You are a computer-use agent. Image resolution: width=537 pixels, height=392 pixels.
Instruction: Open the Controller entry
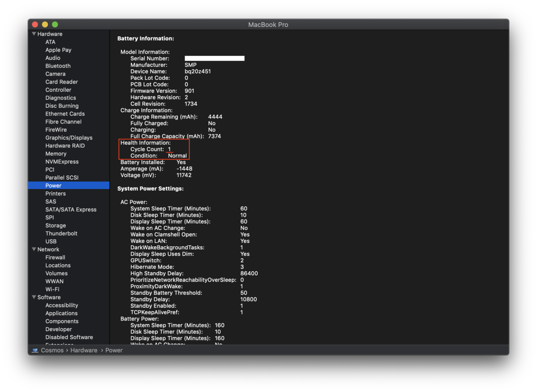tap(58, 90)
